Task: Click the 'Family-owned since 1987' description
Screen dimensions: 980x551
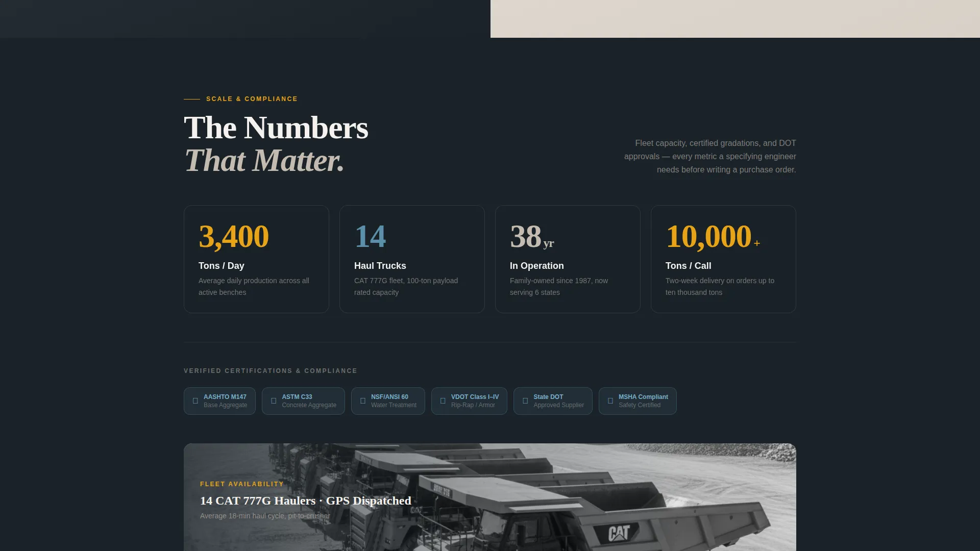Action: (x=559, y=287)
